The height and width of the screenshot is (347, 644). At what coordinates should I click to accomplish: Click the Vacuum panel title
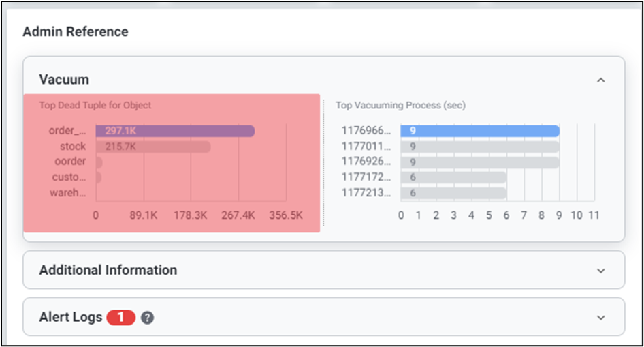coord(64,80)
